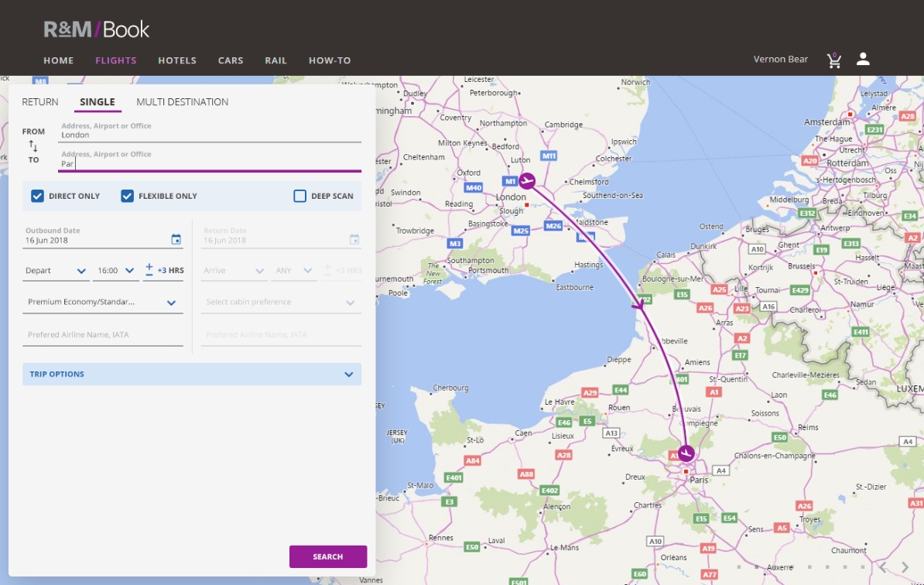Uncheck the Flexible Only checkbox

(x=128, y=196)
